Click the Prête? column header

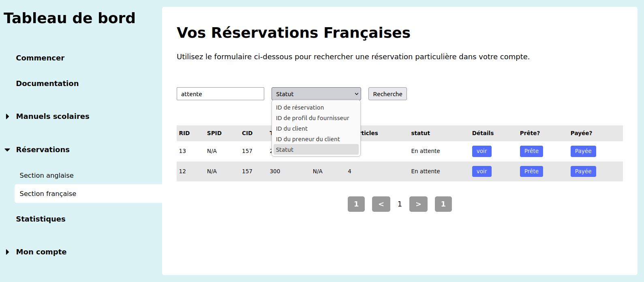pos(530,133)
